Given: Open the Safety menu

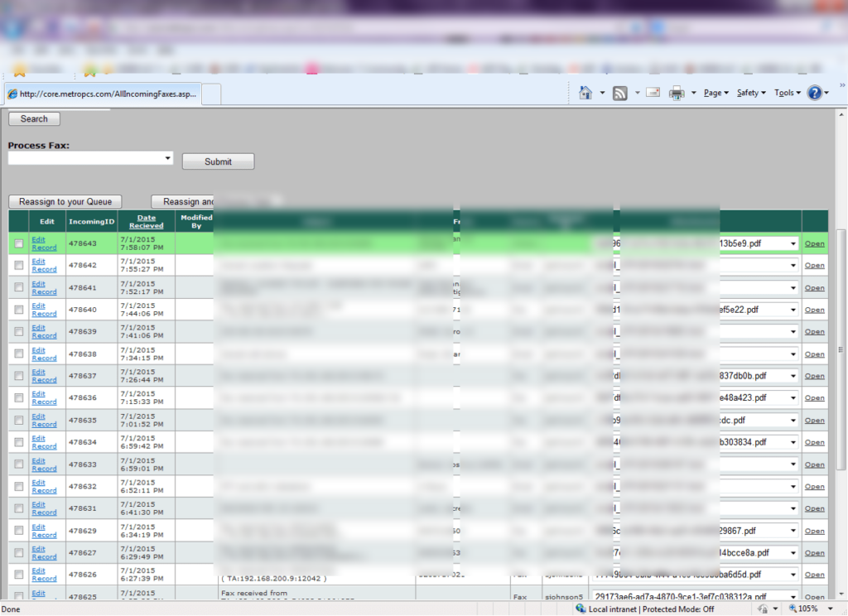Looking at the screenshot, I should (751, 93).
